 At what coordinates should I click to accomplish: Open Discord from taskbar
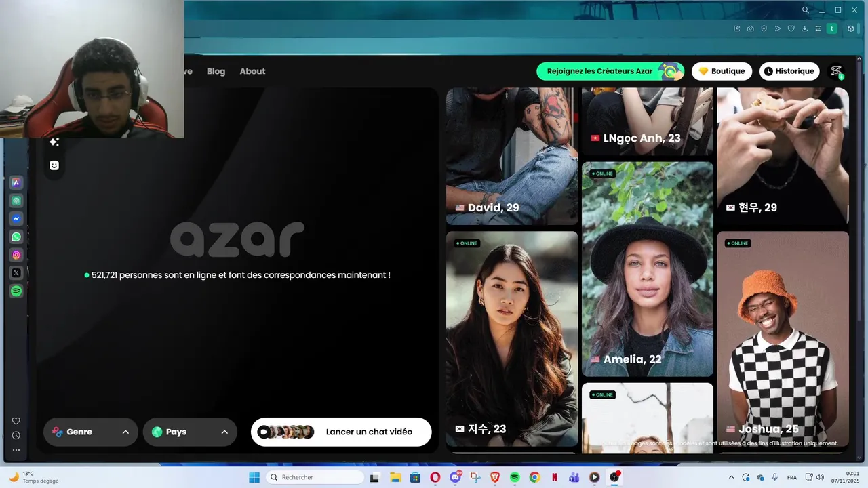(x=455, y=477)
